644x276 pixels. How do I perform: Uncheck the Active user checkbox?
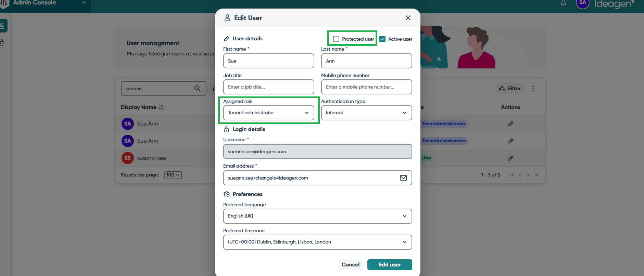(382, 39)
